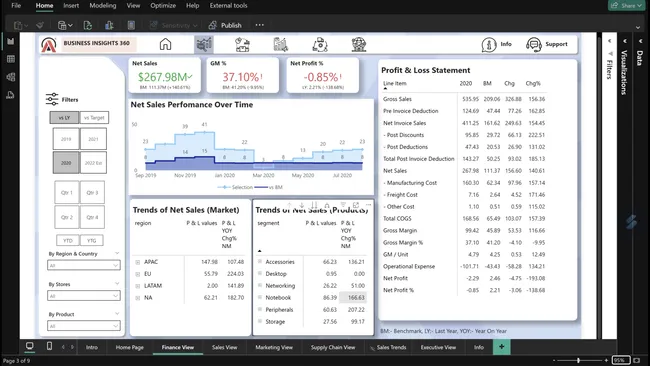Open the Optimize ribbon tab
This screenshot has height=366, width=650.
click(163, 5)
